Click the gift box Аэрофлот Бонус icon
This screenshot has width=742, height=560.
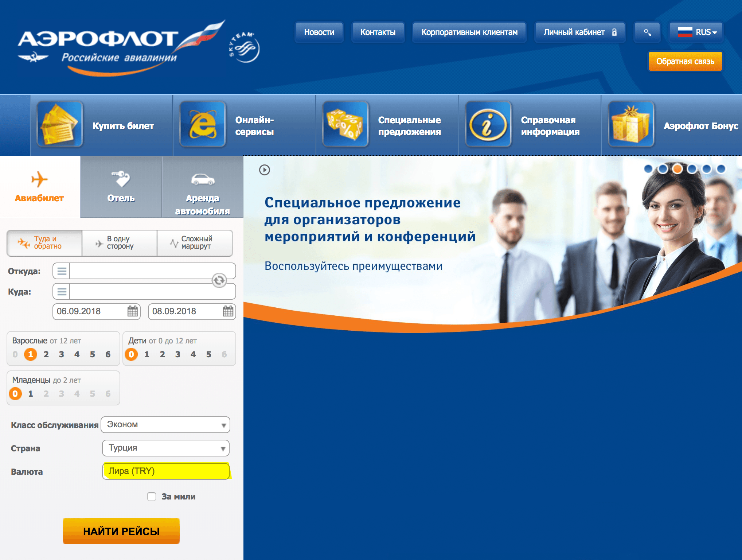click(631, 124)
